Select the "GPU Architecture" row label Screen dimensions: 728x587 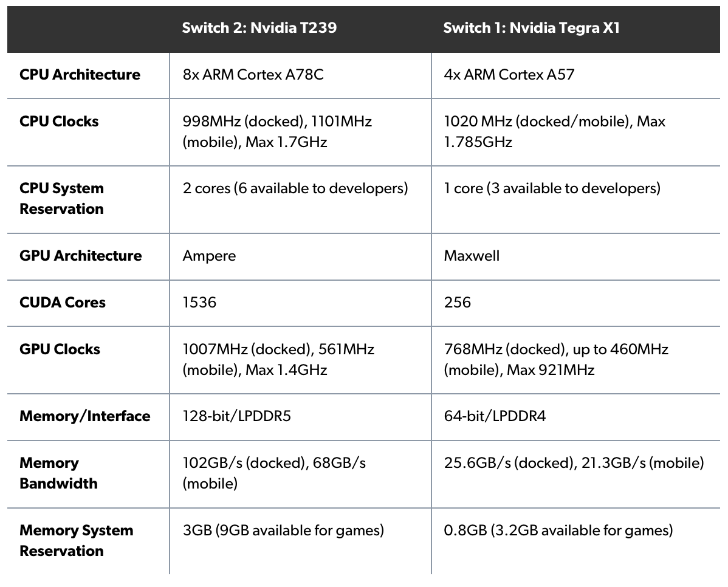point(80,256)
